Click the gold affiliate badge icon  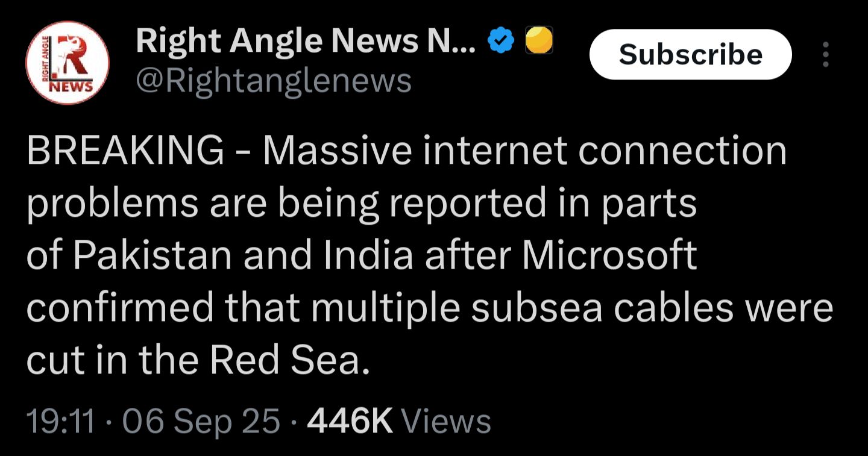click(x=539, y=41)
